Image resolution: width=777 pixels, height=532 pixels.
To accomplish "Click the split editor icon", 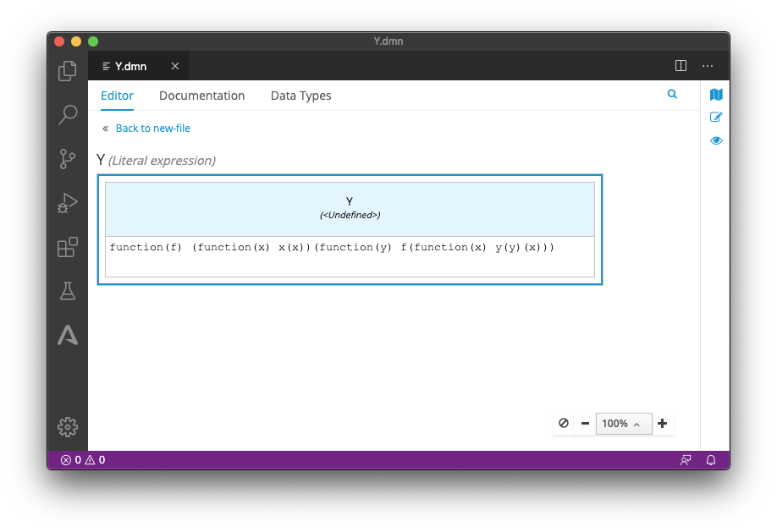I will pos(681,66).
